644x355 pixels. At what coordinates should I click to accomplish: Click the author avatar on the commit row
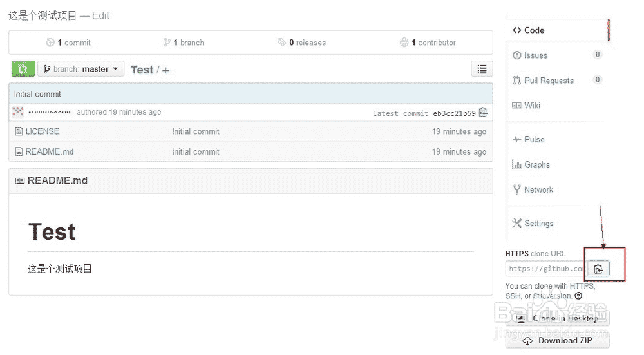coord(18,112)
